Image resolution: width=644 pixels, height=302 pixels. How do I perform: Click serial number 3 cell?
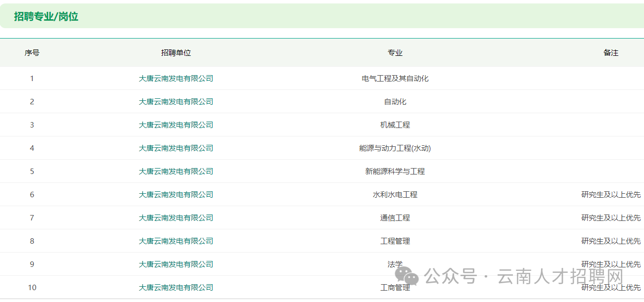32,125
